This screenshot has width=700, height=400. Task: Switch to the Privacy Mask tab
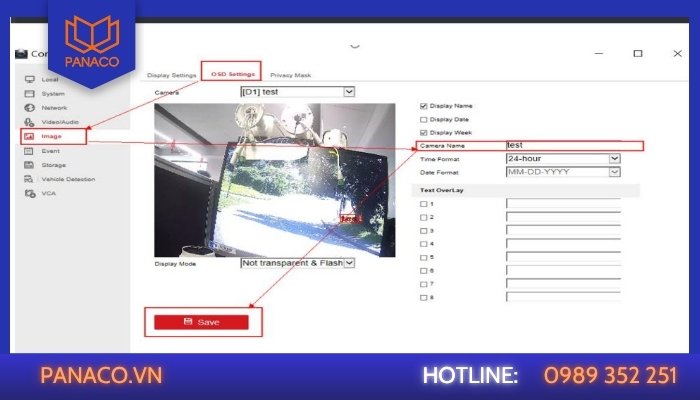coord(291,75)
